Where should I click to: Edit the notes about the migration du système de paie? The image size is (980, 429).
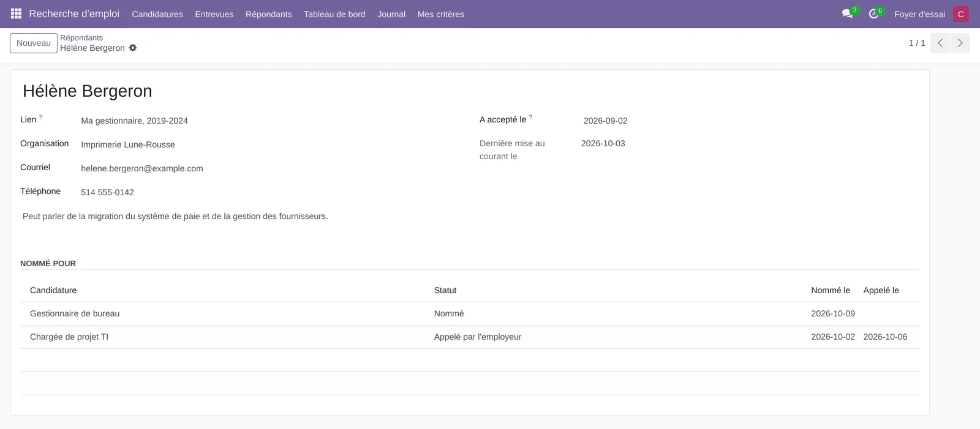pos(470,216)
